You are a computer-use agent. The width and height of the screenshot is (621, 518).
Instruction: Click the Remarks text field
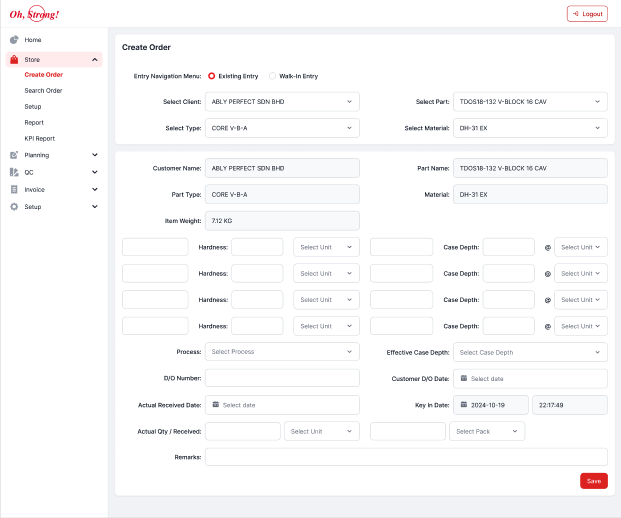(x=406, y=457)
